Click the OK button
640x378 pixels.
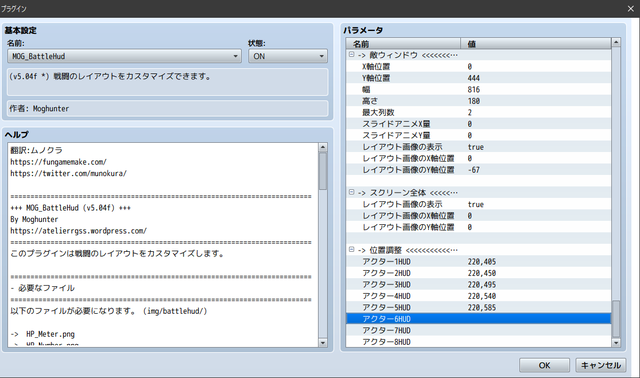click(x=544, y=365)
